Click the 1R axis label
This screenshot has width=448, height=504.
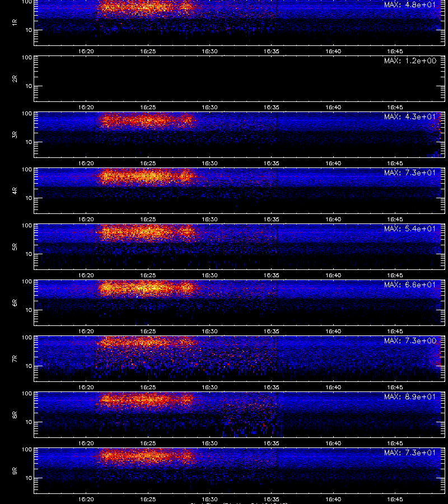[x=15, y=22]
